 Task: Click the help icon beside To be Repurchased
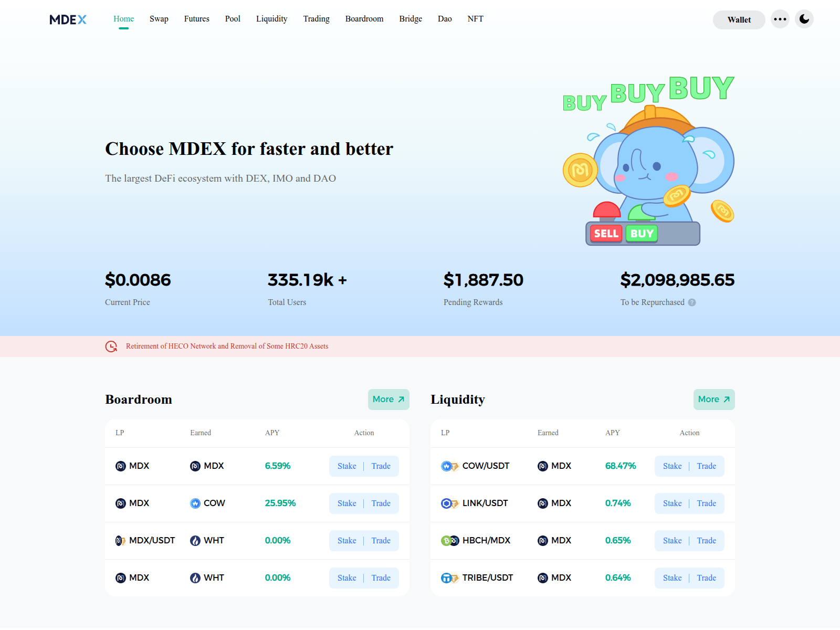coord(692,302)
